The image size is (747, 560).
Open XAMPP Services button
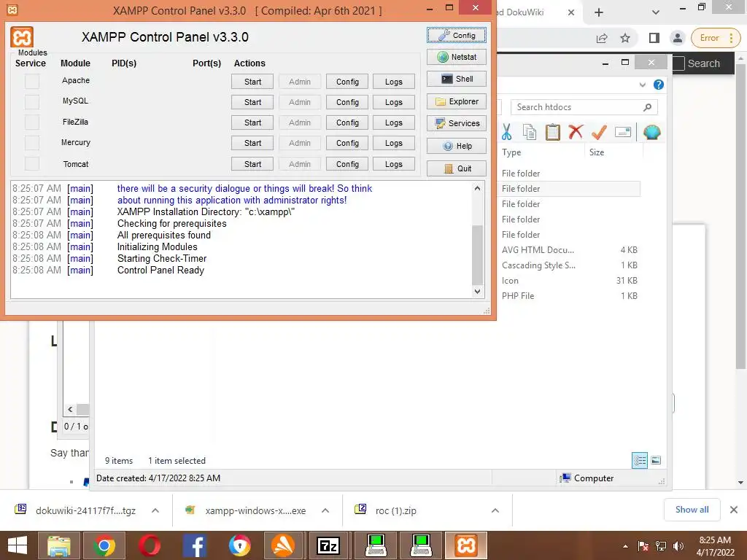457,123
